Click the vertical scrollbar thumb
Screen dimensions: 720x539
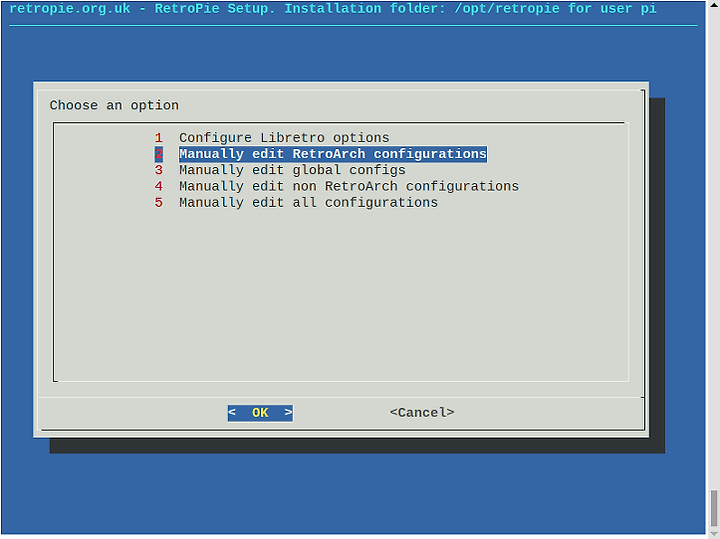(714, 509)
